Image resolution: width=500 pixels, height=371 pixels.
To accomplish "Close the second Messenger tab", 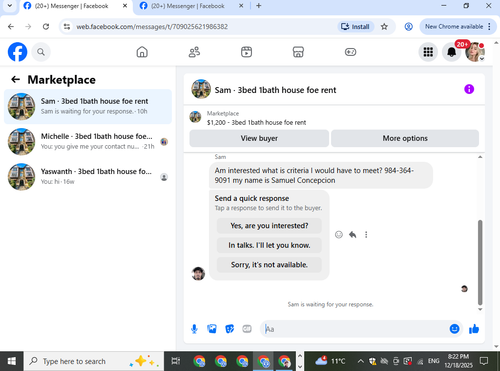I will point(241,6).
